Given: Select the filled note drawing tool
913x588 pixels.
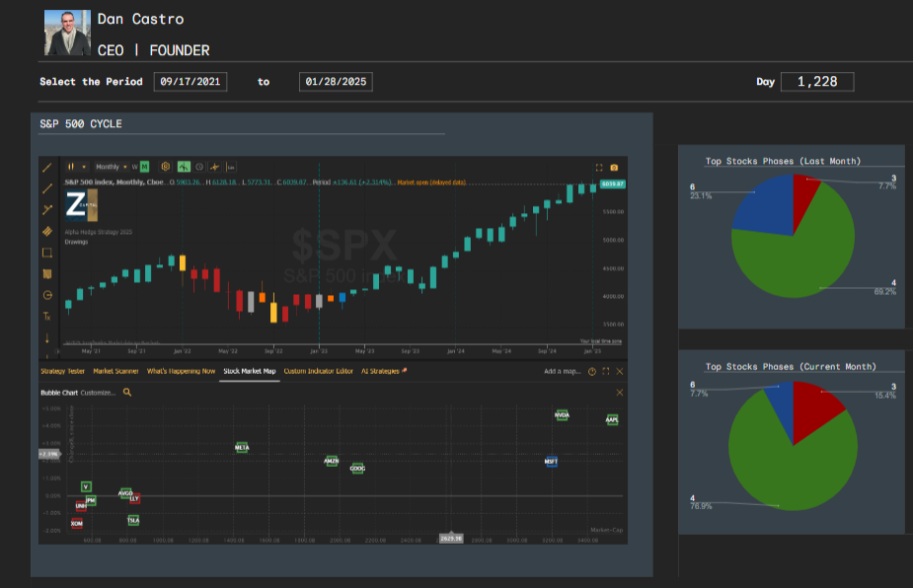Looking at the screenshot, I should (x=47, y=274).
